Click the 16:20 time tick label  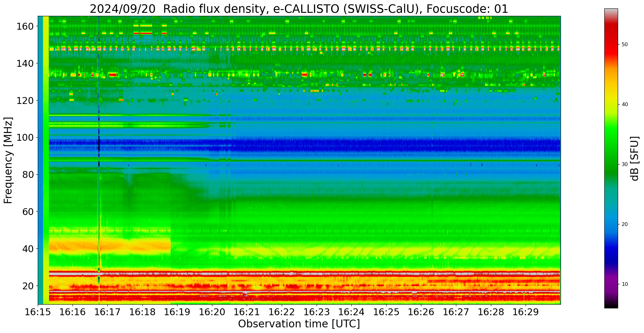pyautogui.click(x=212, y=312)
